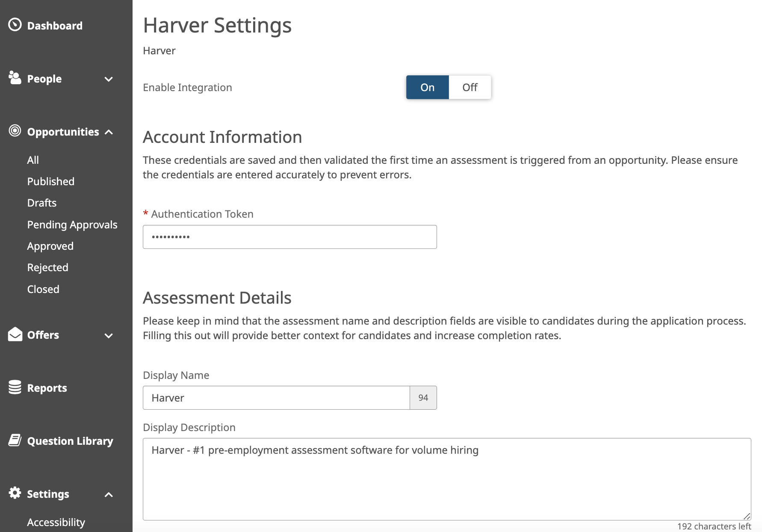The height and width of the screenshot is (532, 762).
Task: View Pending Approvals opportunities
Action: click(72, 225)
